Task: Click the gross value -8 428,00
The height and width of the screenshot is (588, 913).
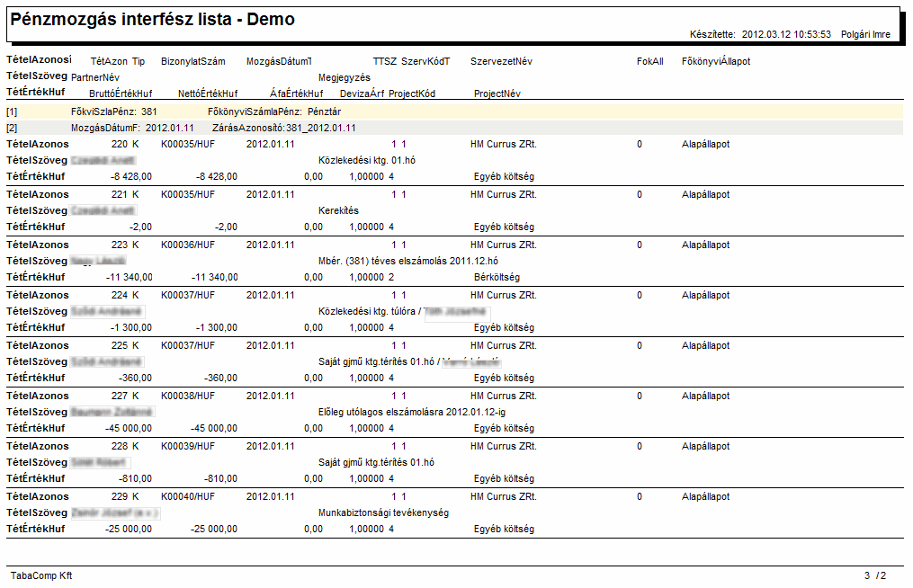Action: [131, 176]
